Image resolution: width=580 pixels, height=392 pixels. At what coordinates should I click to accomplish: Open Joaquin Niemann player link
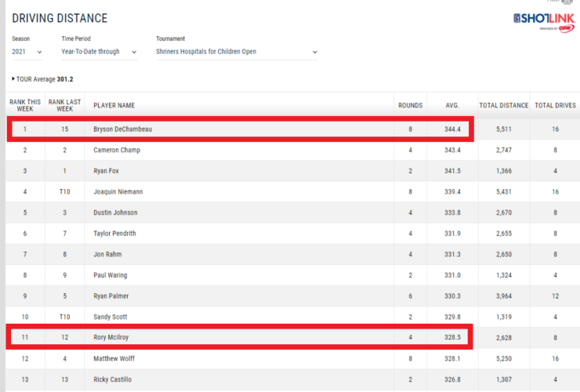[118, 192]
